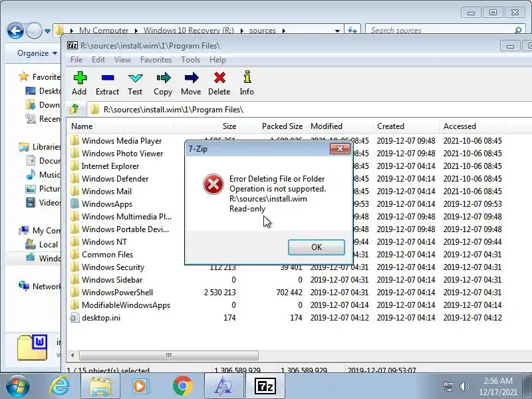Go up one folder level in 7-Zip
Image resolution: width=532 pixels, height=399 pixels.
click(74, 109)
